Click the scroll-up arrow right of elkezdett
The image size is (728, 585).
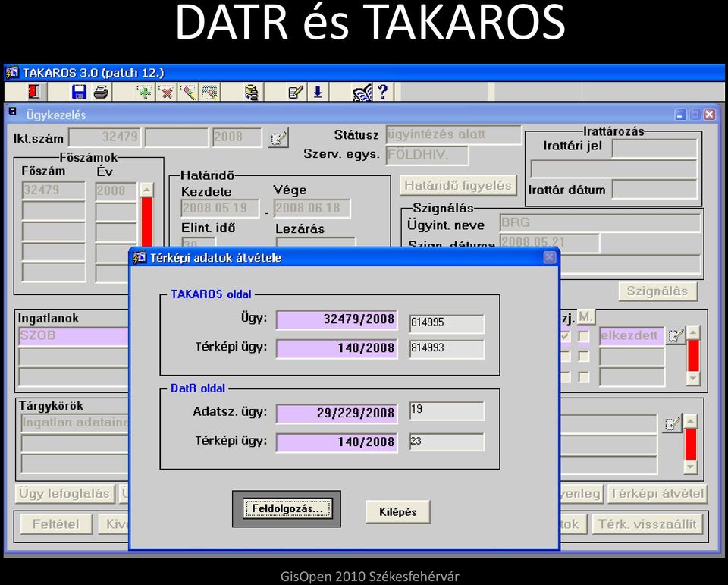point(693,332)
